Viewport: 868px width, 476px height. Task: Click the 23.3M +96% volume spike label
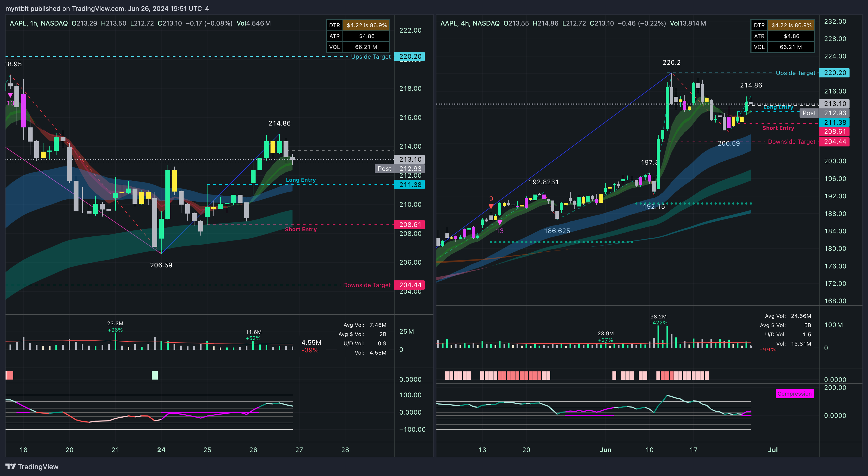coord(115,327)
